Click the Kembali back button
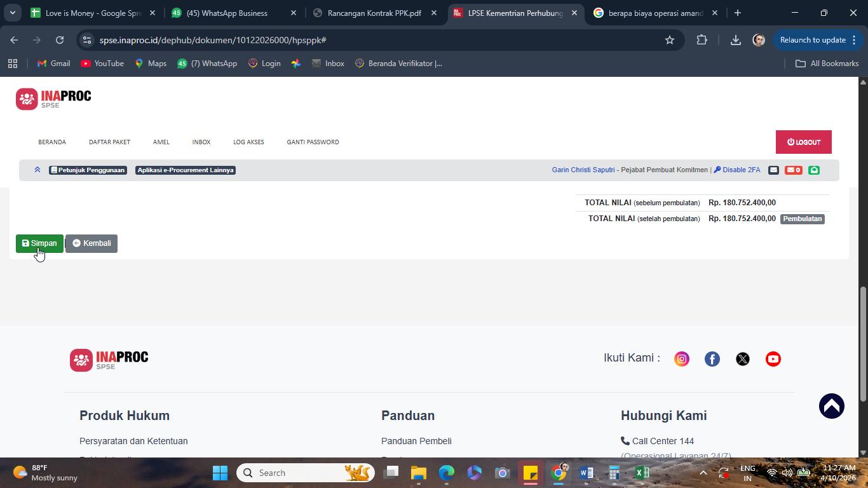This screenshot has width=868, height=488. pyautogui.click(x=92, y=243)
